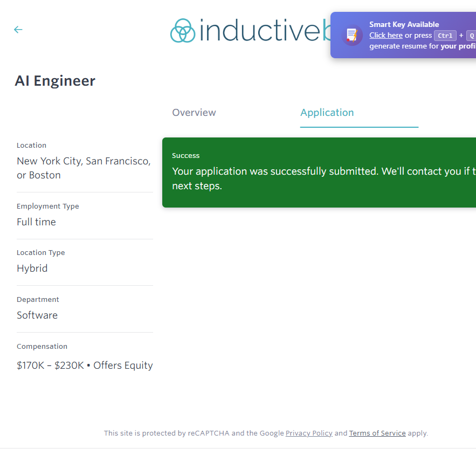The width and height of the screenshot is (476, 455).
Task: Click the inductive company name wordmark
Action: coord(260,31)
